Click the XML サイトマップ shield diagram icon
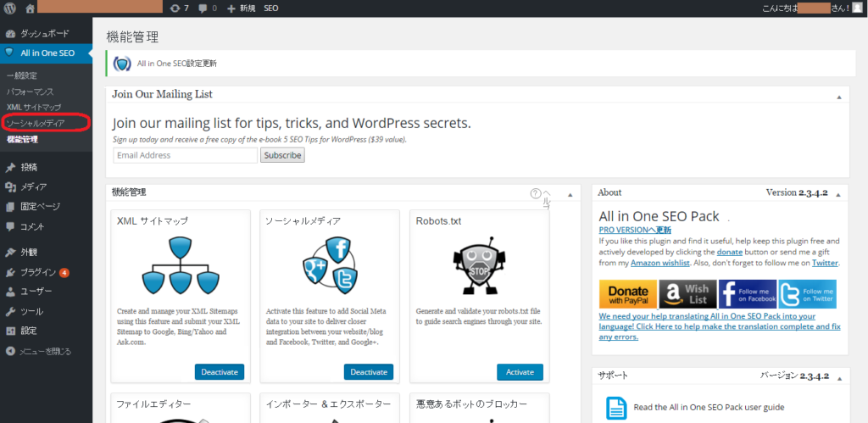 [181, 265]
